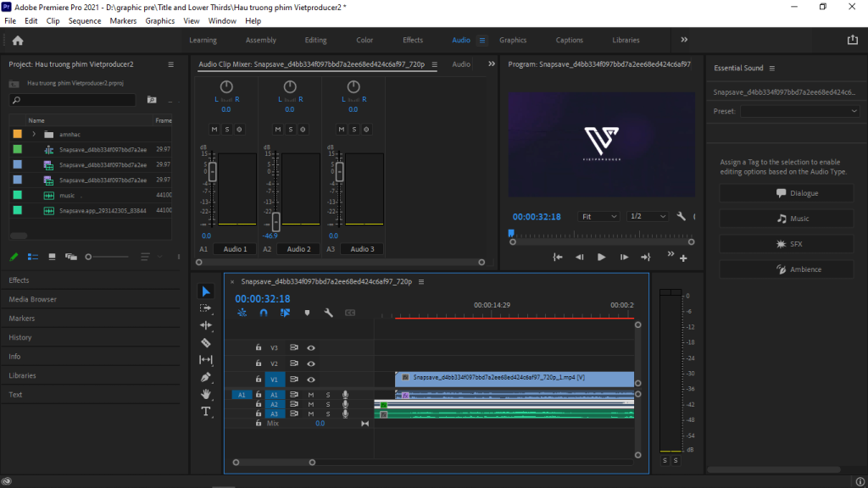Expand the amnhac bin folder
868x488 pixels.
tap(34, 135)
